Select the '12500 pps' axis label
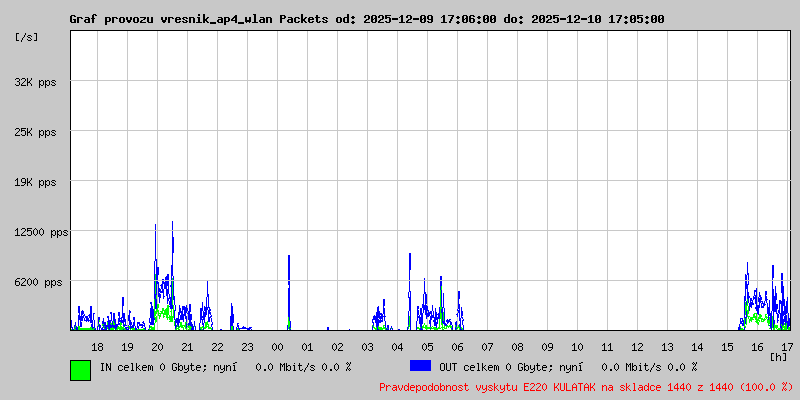 pyautogui.click(x=41, y=232)
